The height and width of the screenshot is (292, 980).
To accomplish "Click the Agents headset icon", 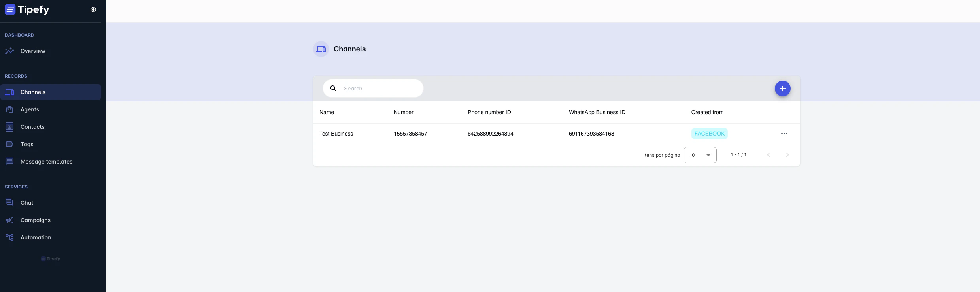I will pyautogui.click(x=9, y=109).
